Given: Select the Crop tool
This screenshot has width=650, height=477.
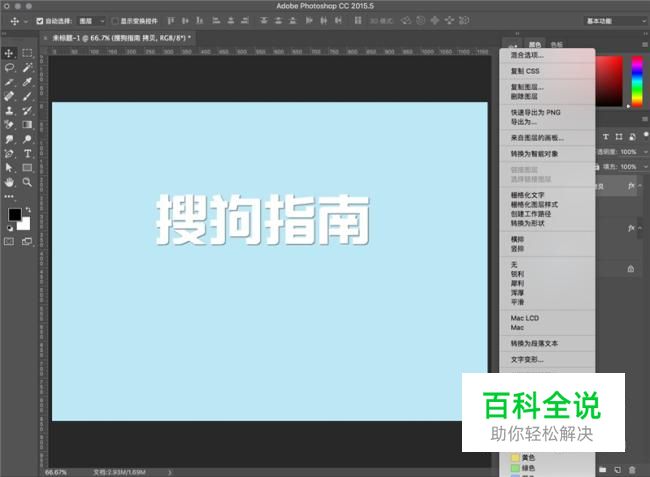Looking at the screenshot, I should 9,82.
